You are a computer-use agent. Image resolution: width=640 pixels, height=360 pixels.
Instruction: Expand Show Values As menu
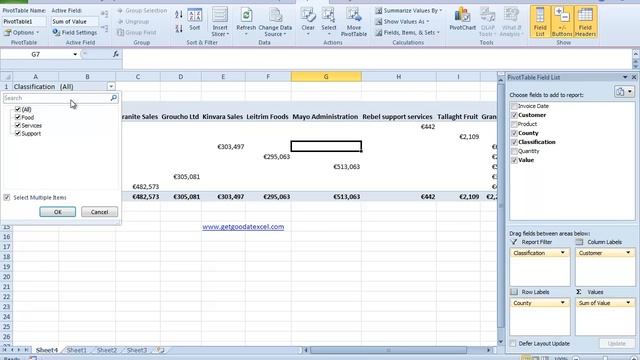click(x=403, y=22)
